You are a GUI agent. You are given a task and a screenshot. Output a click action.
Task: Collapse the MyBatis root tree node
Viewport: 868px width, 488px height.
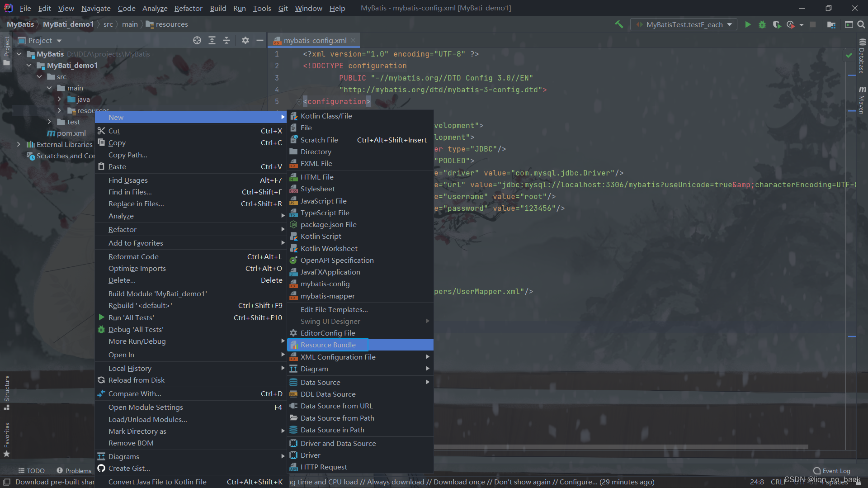tap(19, 54)
